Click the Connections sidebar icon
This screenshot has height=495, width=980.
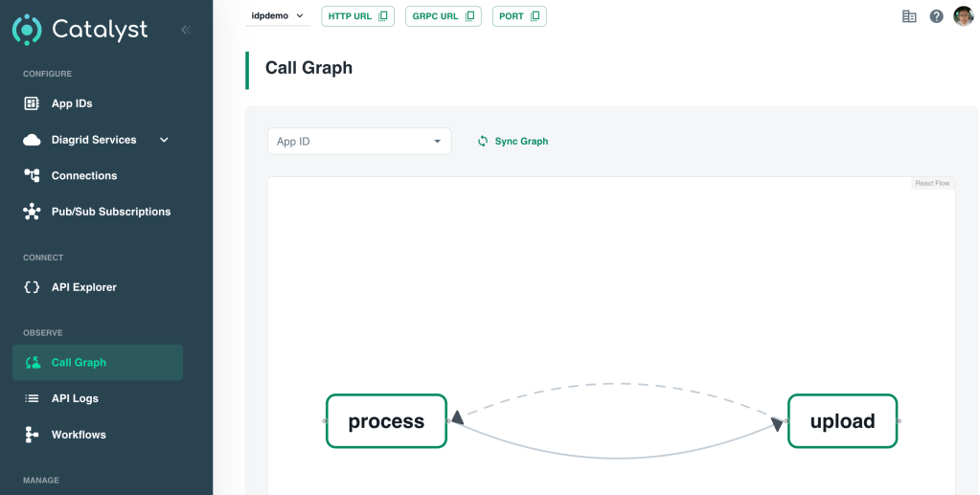(x=32, y=175)
